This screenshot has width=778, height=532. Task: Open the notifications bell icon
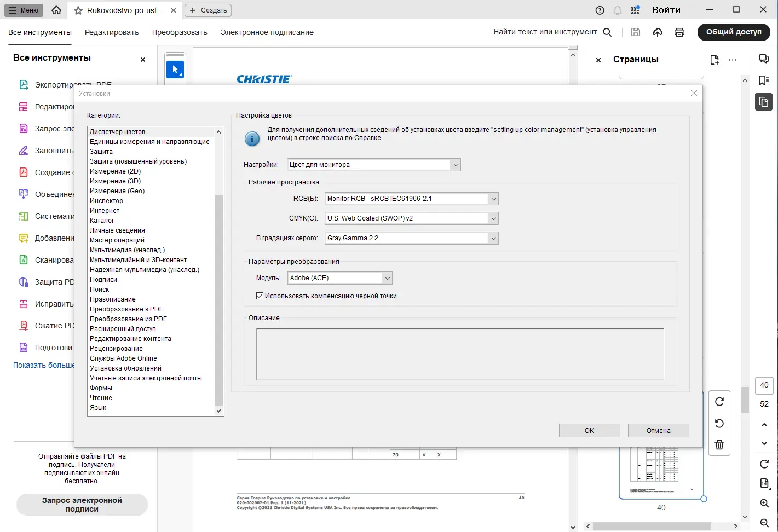(618, 10)
